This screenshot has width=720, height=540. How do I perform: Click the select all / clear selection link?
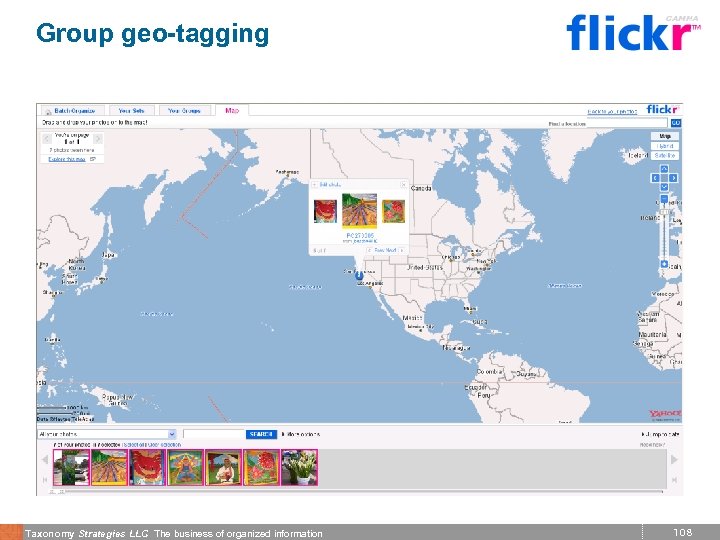tap(152, 444)
